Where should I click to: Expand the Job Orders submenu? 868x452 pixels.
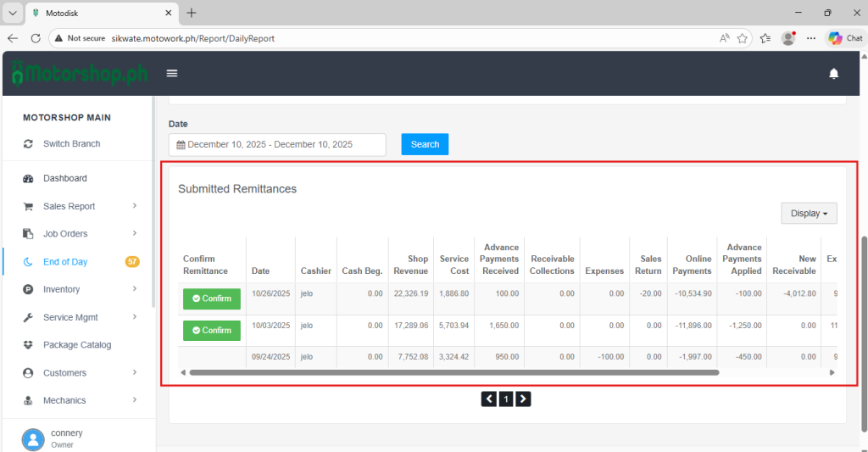pos(135,234)
